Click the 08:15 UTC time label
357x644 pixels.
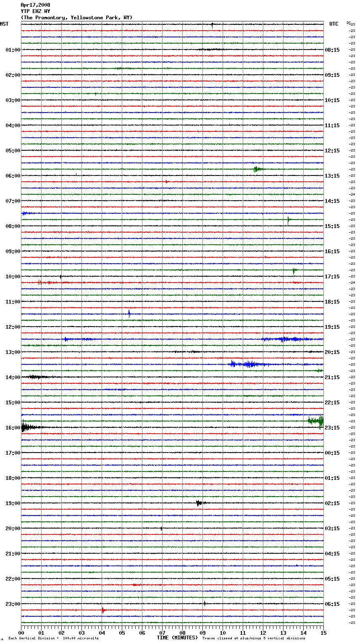(x=332, y=50)
